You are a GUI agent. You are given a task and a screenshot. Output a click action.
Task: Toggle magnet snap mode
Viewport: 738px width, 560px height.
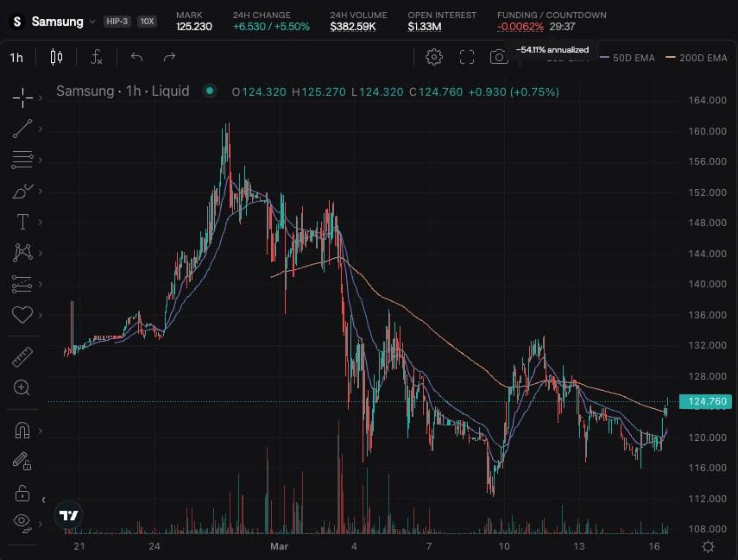pyautogui.click(x=22, y=431)
